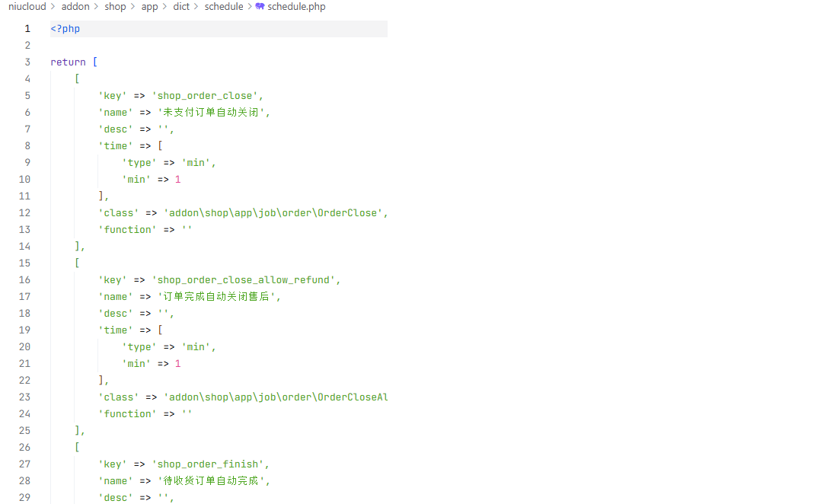Expand the chevron after addon

97,6
